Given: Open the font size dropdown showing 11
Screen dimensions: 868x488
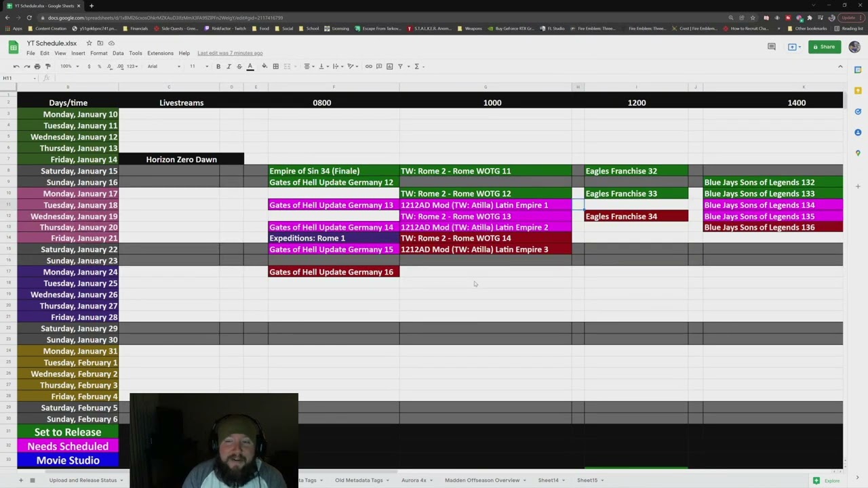Looking at the screenshot, I should point(199,66).
